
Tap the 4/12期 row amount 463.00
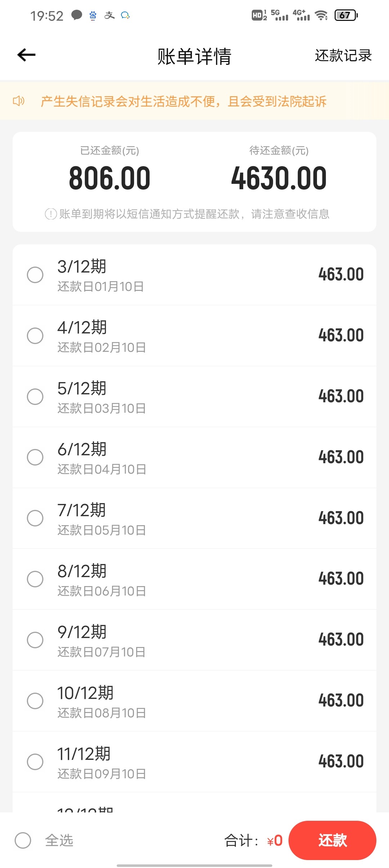tap(341, 336)
